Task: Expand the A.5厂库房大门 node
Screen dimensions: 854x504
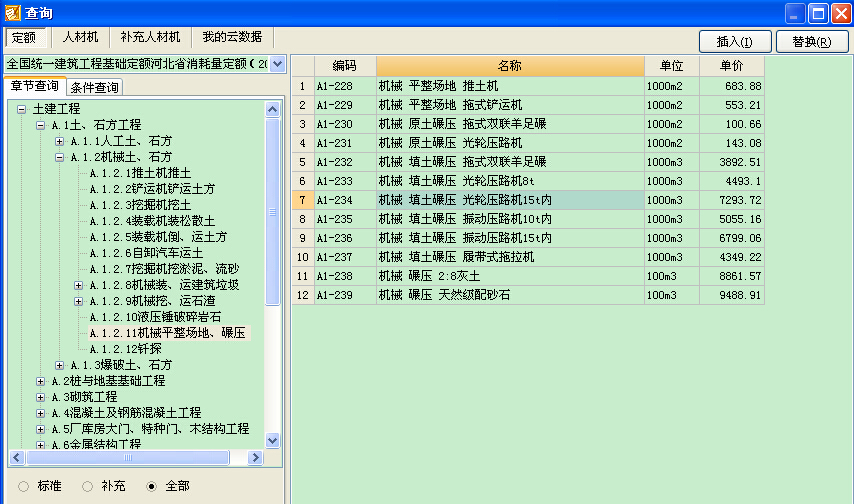Action: coord(40,429)
